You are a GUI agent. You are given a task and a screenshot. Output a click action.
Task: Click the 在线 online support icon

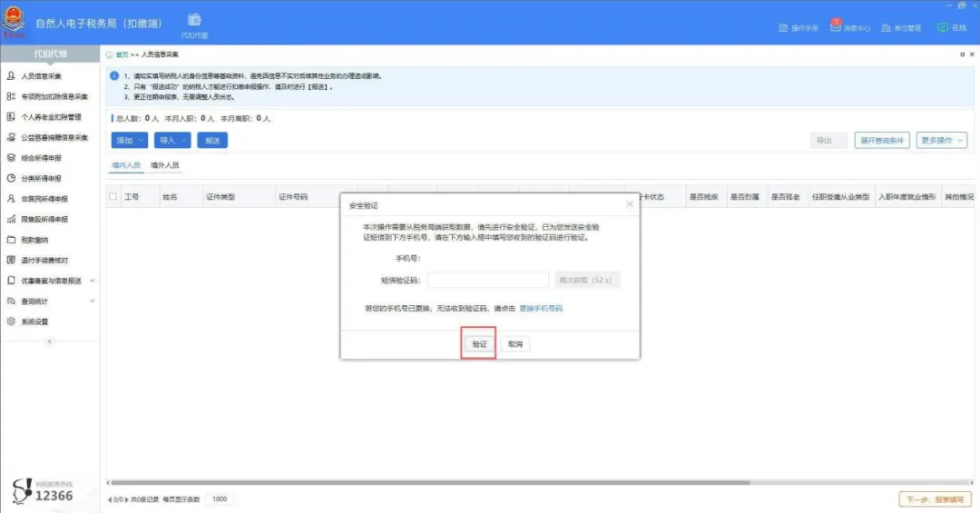[943, 27]
